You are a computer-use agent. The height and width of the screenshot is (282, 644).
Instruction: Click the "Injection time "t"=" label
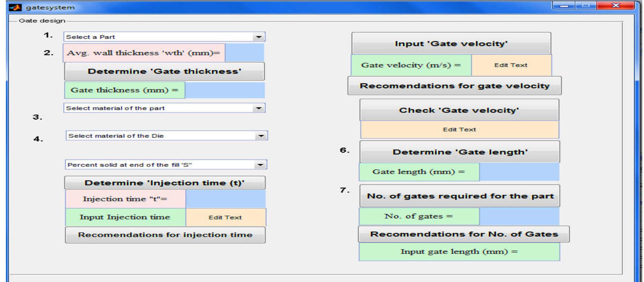[x=125, y=199]
